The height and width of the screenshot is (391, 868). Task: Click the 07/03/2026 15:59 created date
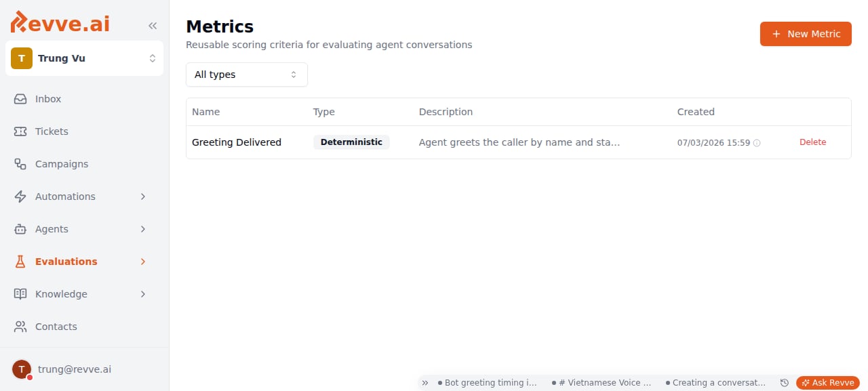(x=713, y=143)
